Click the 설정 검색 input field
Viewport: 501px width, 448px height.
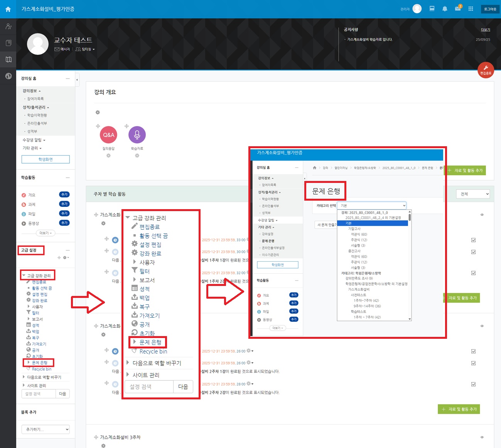(x=39, y=394)
